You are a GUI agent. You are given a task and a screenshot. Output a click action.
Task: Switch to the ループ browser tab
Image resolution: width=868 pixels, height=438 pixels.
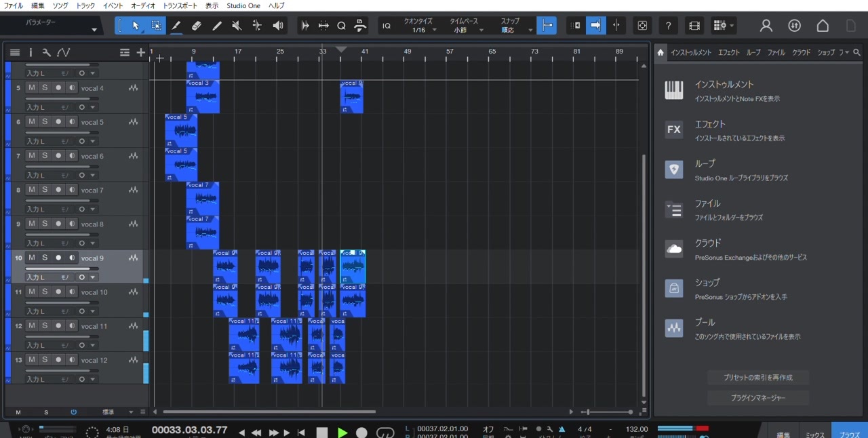[753, 52]
